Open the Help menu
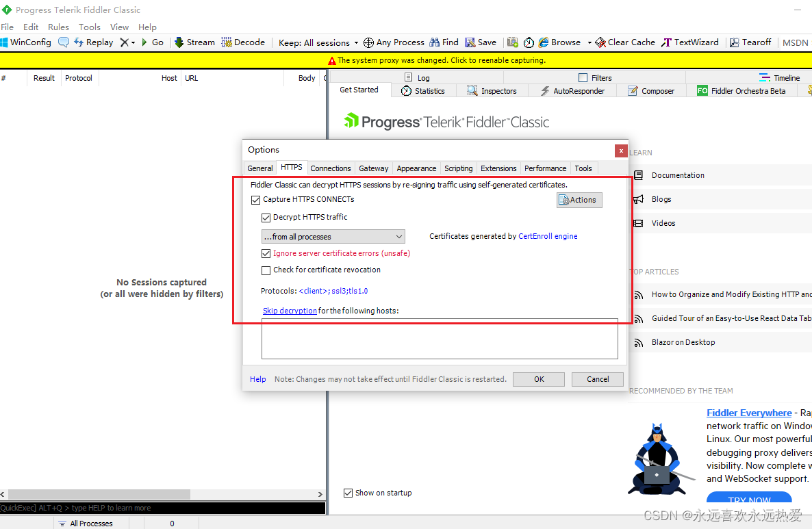Viewport: 812px width, 529px height. [x=147, y=27]
